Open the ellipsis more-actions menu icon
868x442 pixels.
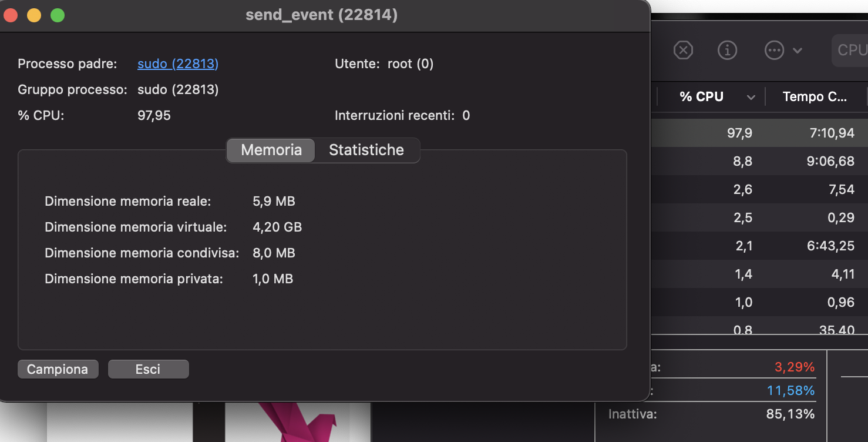pos(775,50)
